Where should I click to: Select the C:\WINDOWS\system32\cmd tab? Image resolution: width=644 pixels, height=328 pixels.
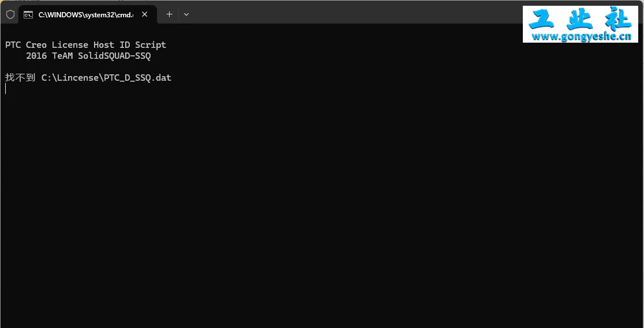click(x=88, y=14)
